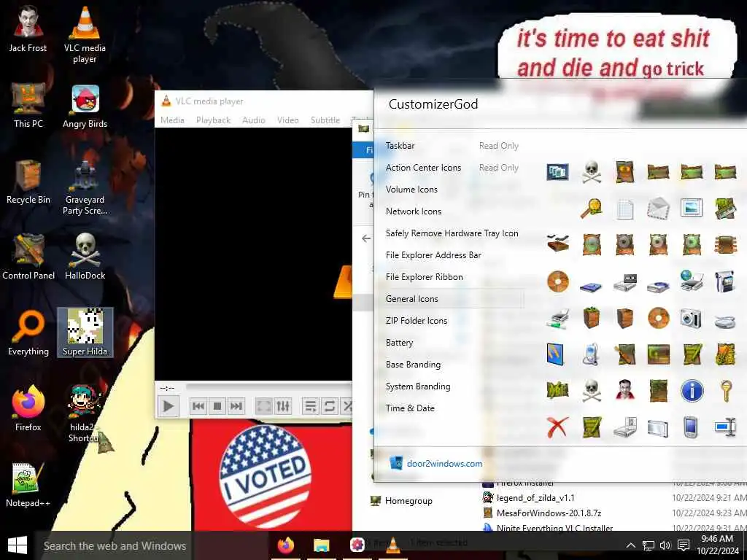Screen dimensions: 747x560
Task: Open the Graveyard Party screensaver desktop icon
Action: point(85,187)
